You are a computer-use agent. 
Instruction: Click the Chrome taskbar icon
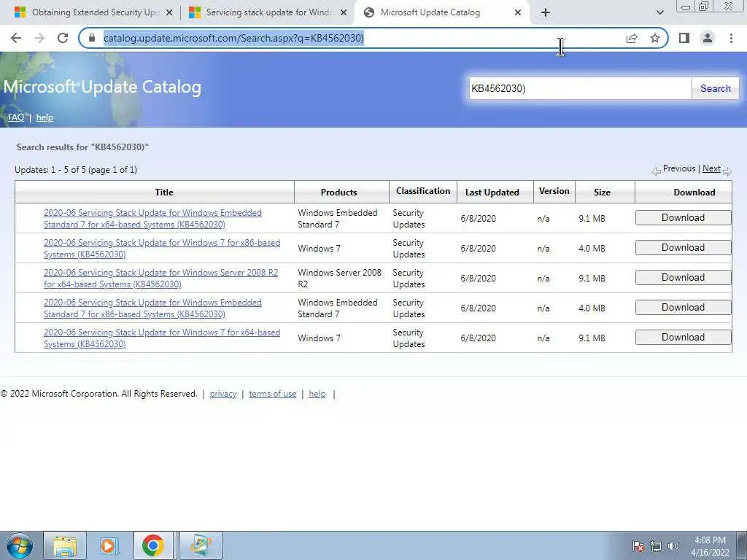tap(153, 545)
